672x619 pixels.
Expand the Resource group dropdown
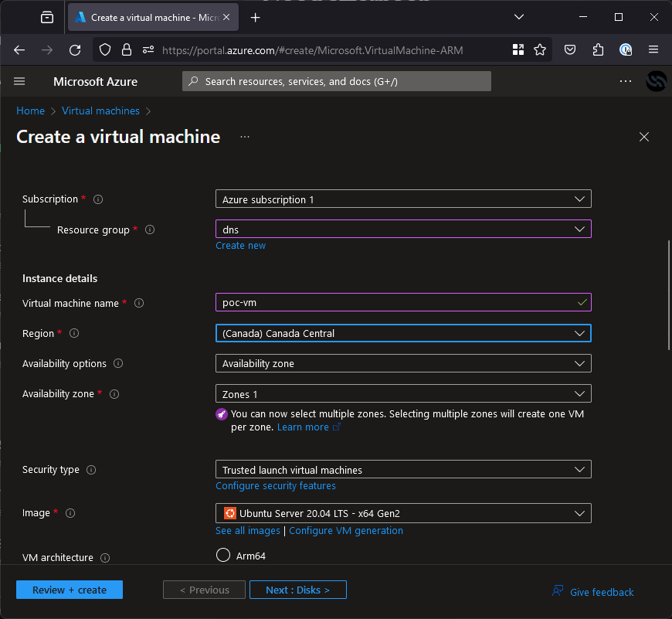click(x=403, y=229)
